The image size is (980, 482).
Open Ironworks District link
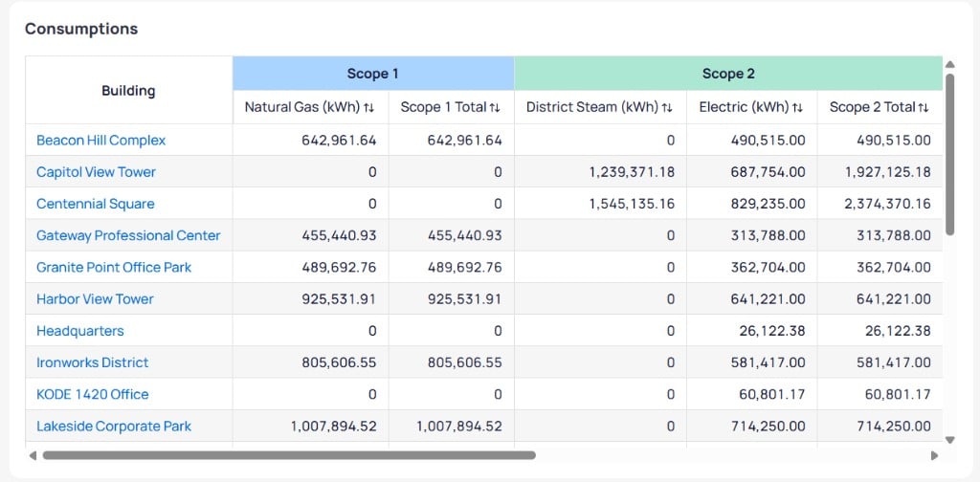click(93, 362)
